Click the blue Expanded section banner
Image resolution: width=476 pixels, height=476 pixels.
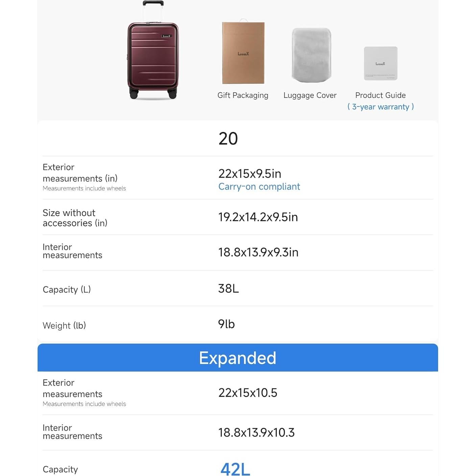tap(238, 358)
